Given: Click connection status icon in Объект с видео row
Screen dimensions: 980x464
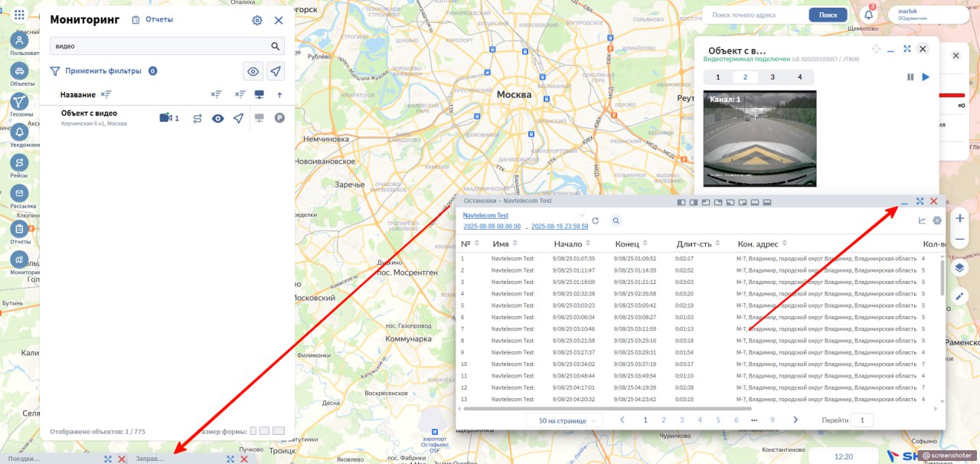Looking at the screenshot, I should pos(259,119).
